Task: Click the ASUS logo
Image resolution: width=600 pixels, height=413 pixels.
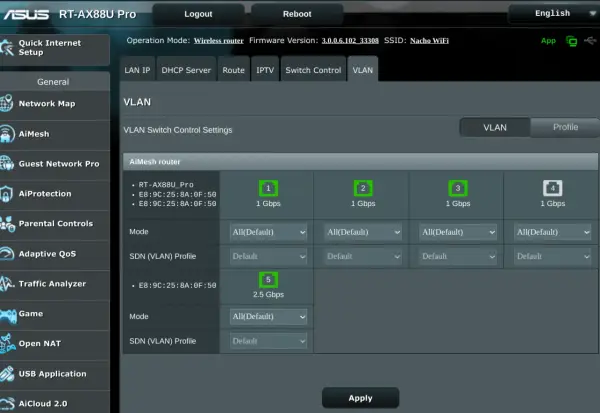Action: click(x=26, y=15)
